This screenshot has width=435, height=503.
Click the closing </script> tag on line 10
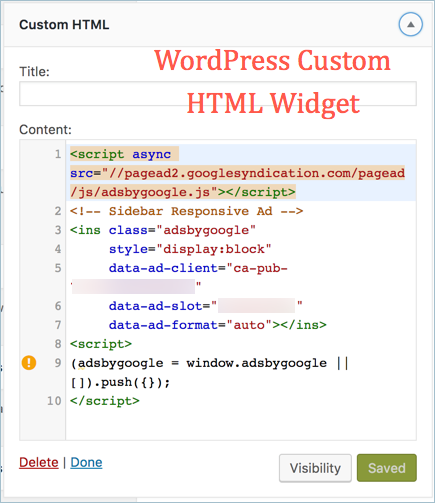tap(105, 401)
